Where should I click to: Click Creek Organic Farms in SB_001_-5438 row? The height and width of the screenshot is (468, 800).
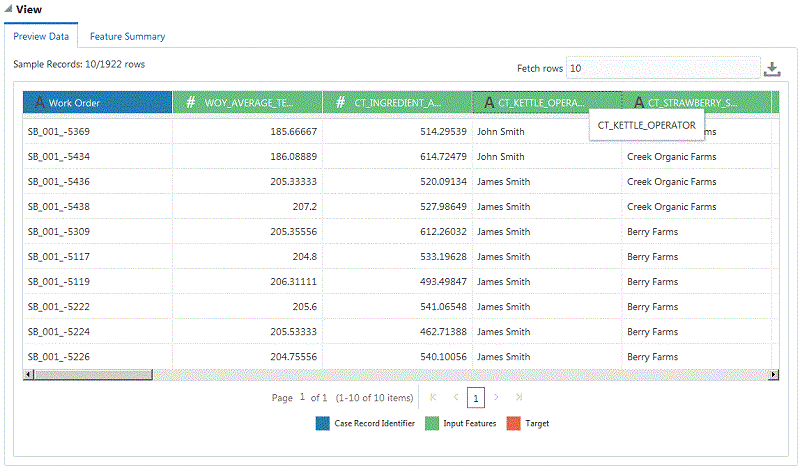[x=671, y=207]
